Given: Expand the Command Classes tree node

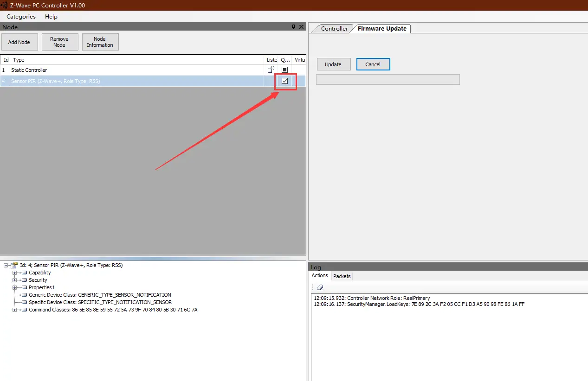Looking at the screenshot, I should 14,310.
